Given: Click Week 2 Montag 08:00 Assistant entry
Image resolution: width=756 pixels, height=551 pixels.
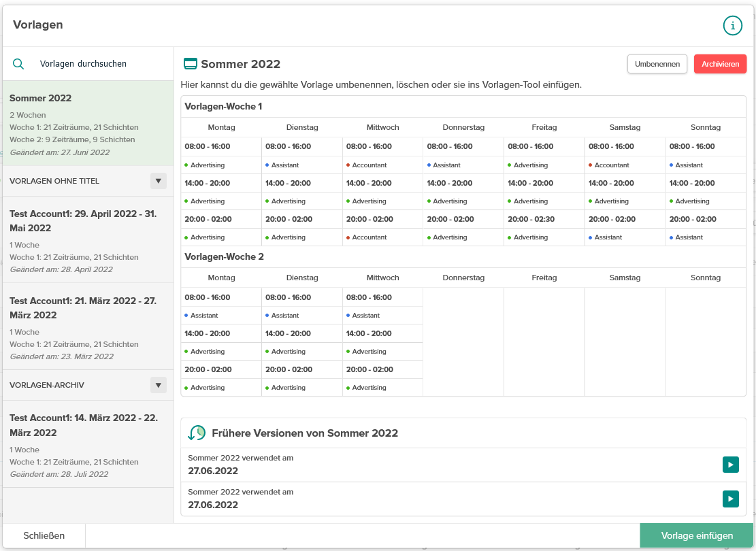Looking at the screenshot, I should (201, 315).
